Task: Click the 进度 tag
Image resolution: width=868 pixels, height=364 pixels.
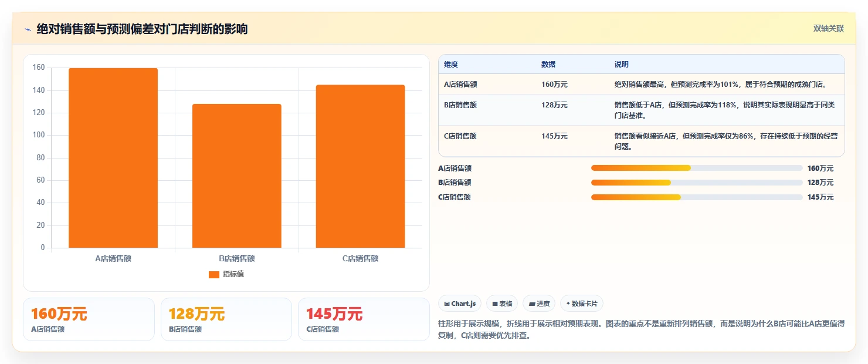Action: (x=539, y=304)
